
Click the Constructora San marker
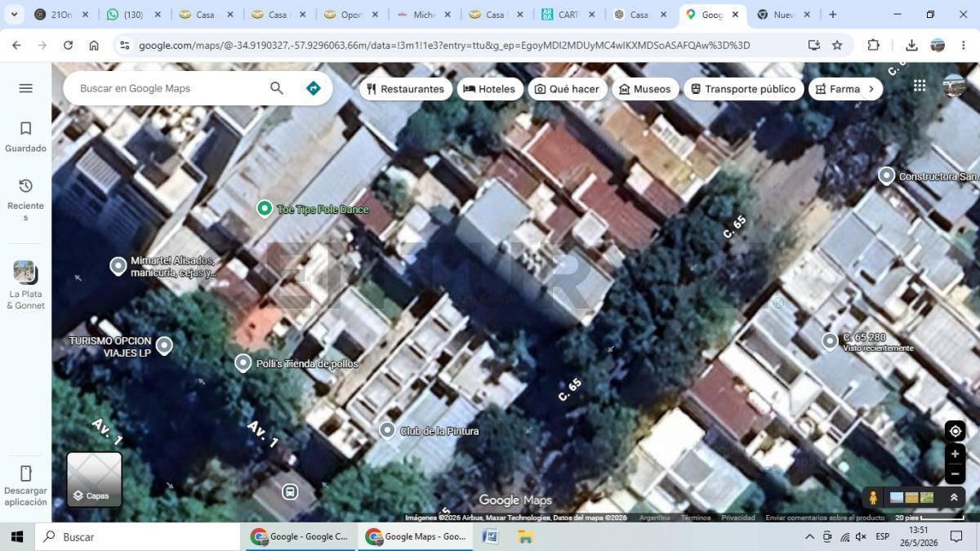pos(887,176)
